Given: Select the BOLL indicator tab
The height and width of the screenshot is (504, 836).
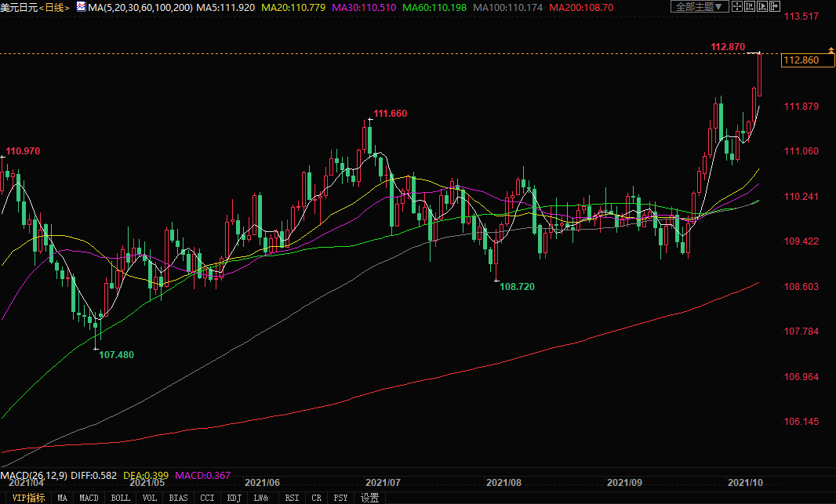Looking at the screenshot, I should tap(120, 498).
